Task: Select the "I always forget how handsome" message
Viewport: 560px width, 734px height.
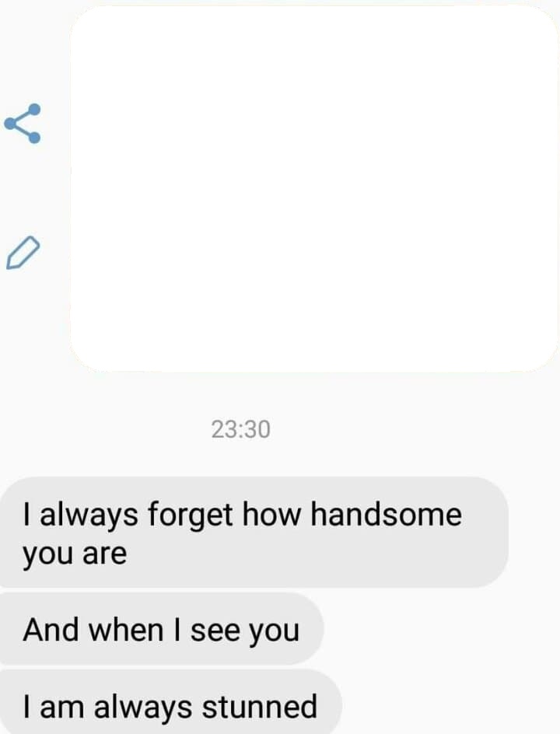Action: coord(254,533)
